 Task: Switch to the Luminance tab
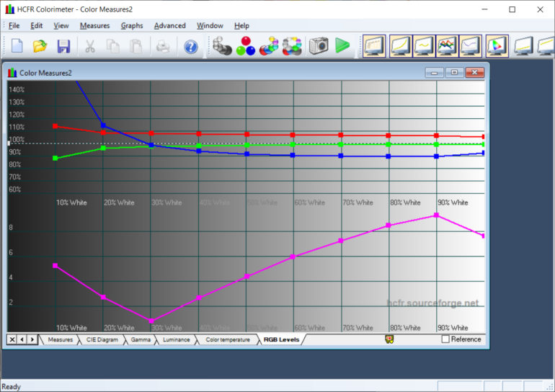tap(176, 339)
